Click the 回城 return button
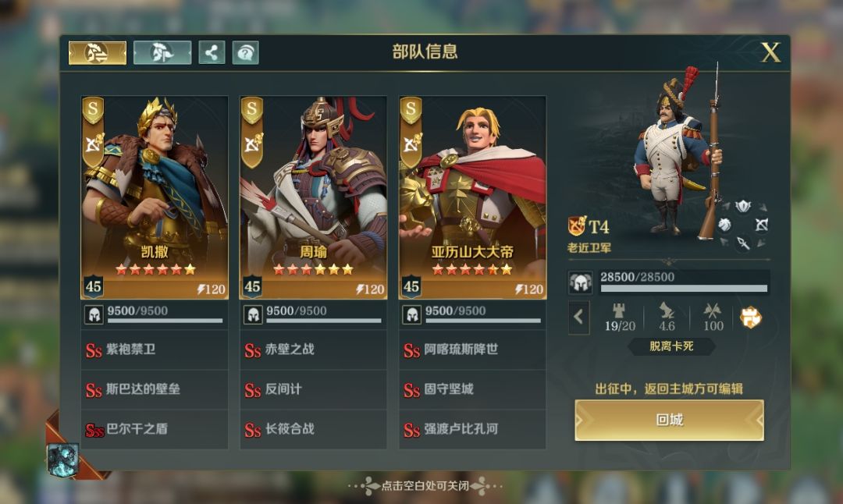The width and height of the screenshot is (843, 504). [x=670, y=421]
